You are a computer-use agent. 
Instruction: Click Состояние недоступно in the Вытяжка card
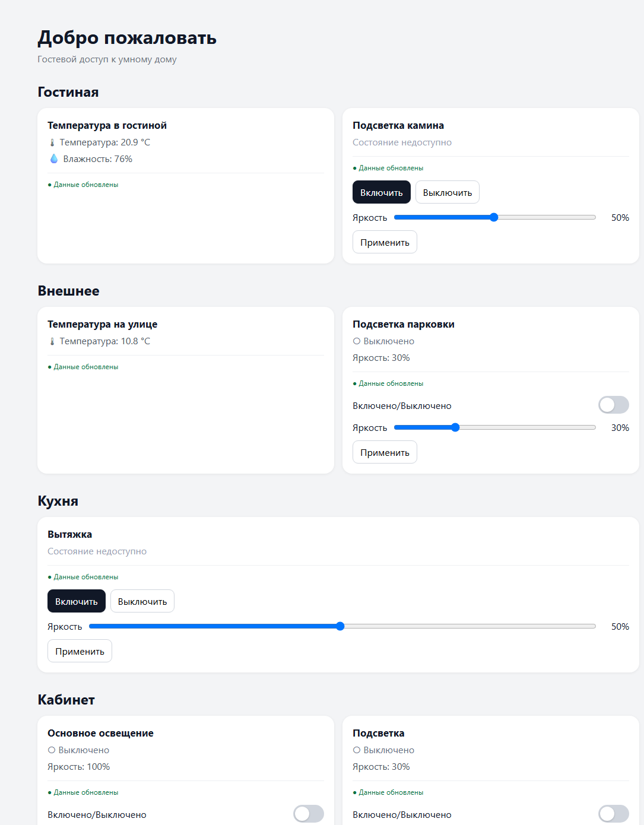click(x=97, y=551)
